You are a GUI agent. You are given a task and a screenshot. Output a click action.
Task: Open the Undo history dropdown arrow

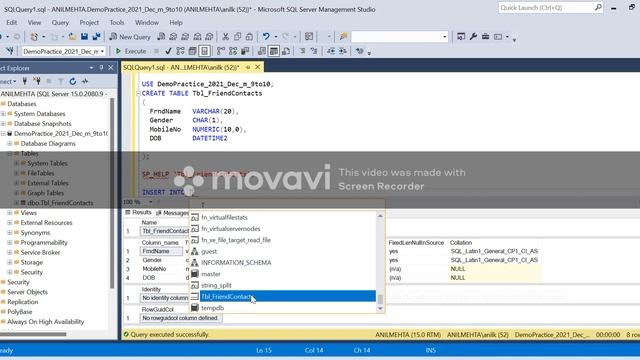point(276,37)
